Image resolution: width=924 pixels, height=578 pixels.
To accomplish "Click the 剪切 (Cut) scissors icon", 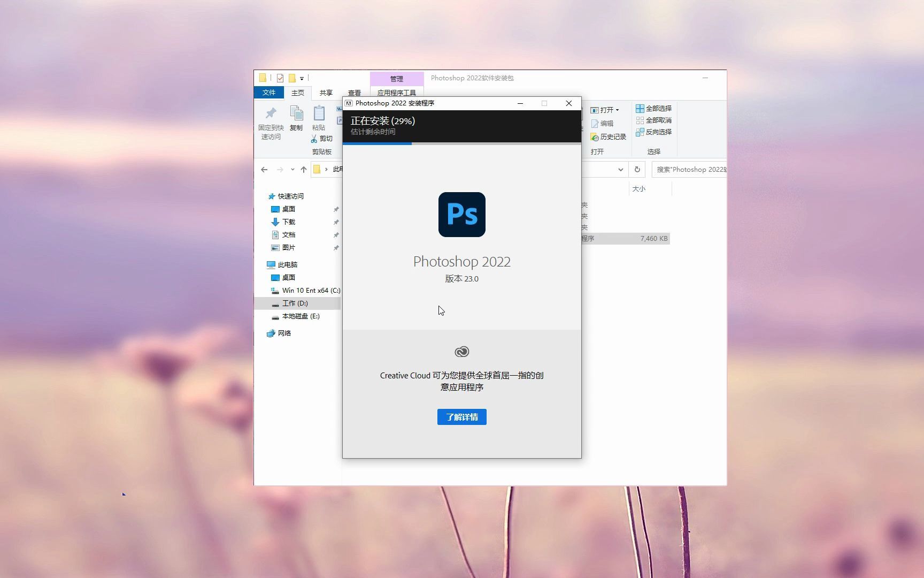I will point(315,139).
